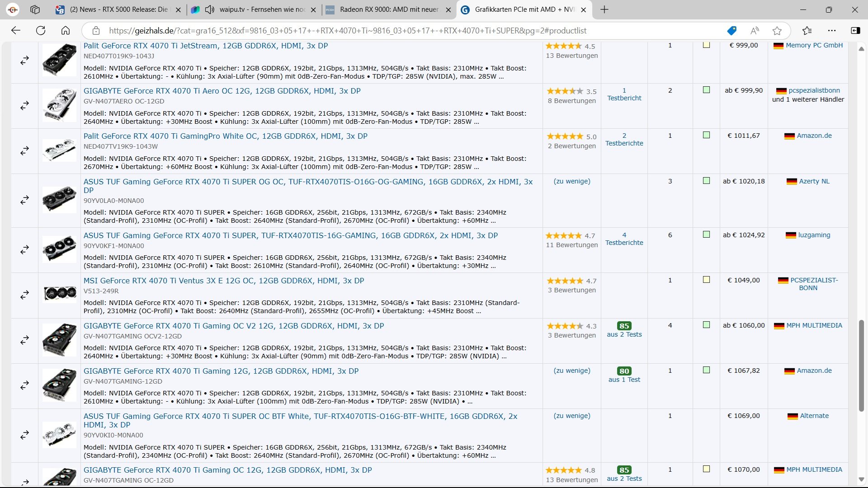This screenshot has height=488, width=868.
Task: Toggle availability box for Gigabyte Aero OC
Action: click(x=706, y=90)
